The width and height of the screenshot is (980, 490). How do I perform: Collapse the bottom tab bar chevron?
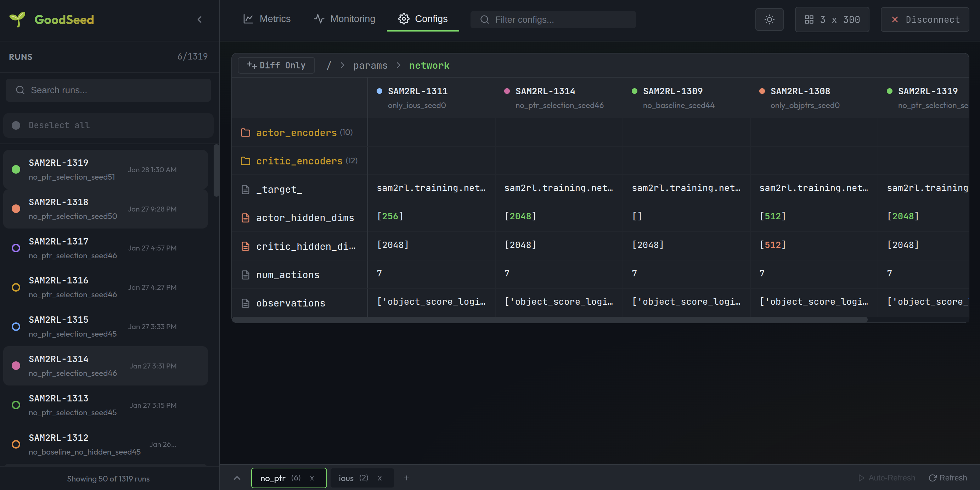[x=237, y=478]
